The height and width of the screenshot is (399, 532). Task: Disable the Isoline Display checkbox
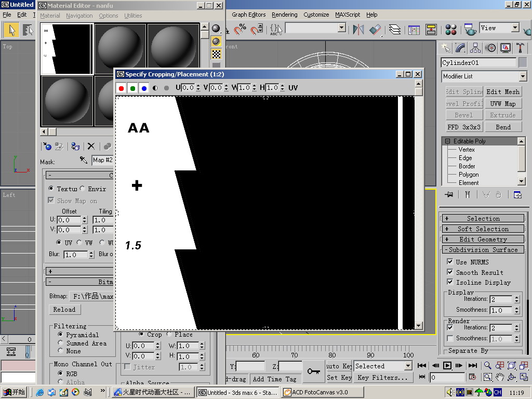(450, 282)
